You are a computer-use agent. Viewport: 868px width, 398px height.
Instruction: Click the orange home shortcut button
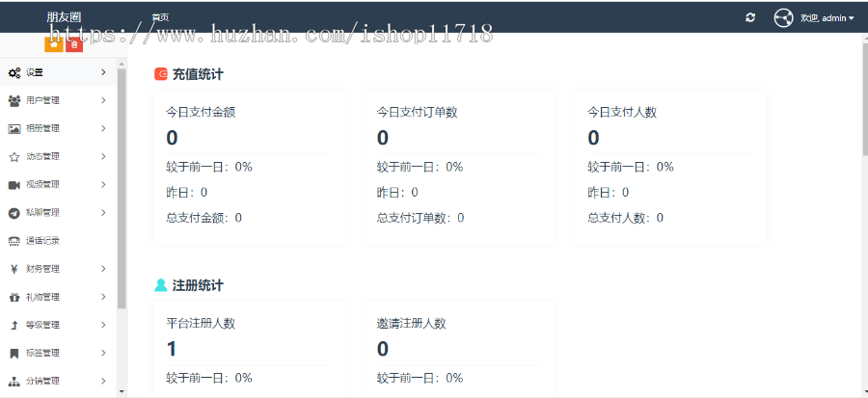pos(54,43)
